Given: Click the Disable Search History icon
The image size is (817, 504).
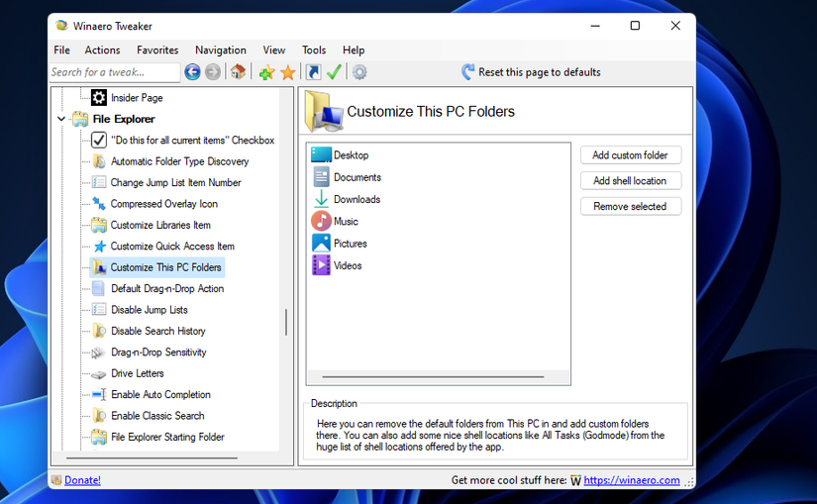Looking at the screenshot, I should click(99, 331).
